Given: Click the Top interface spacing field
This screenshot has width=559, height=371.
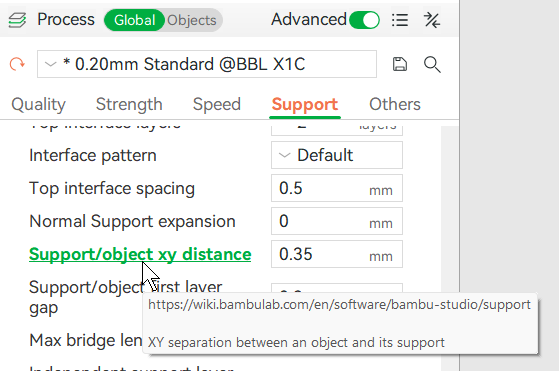Looking at the screenshot, I should [337, 188].
